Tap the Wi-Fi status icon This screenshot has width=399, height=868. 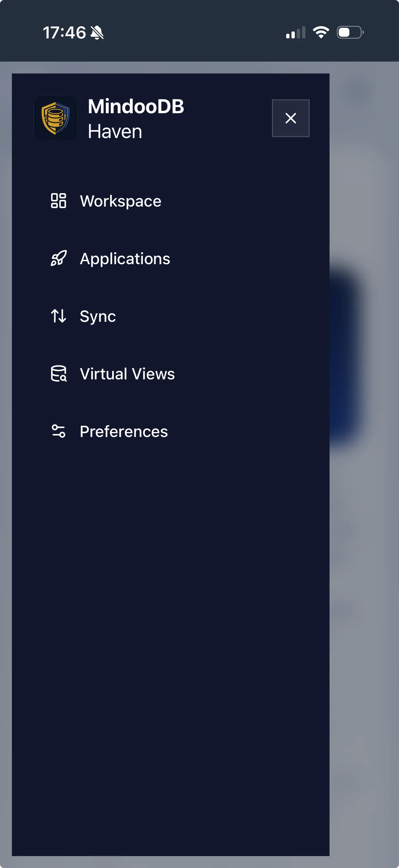321,32
